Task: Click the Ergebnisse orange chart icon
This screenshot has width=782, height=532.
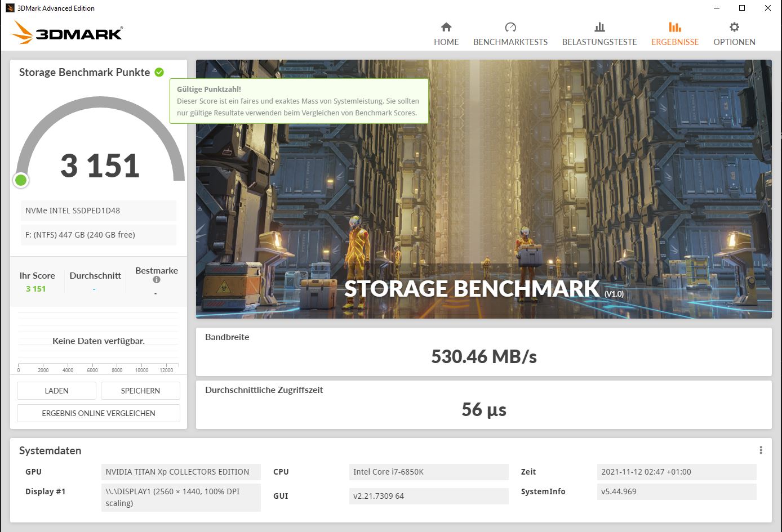Action: click(x=675, y=27)
